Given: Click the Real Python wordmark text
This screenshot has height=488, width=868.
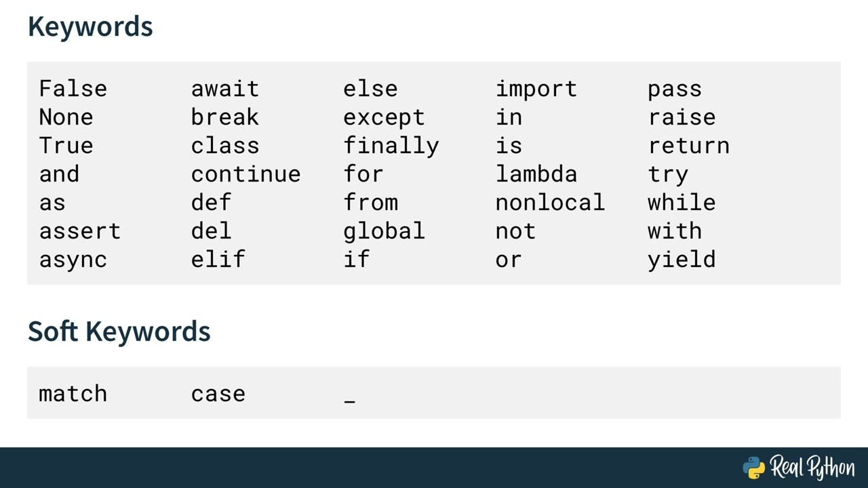Looking at the screenshot, I should click(x=812, y=468).
